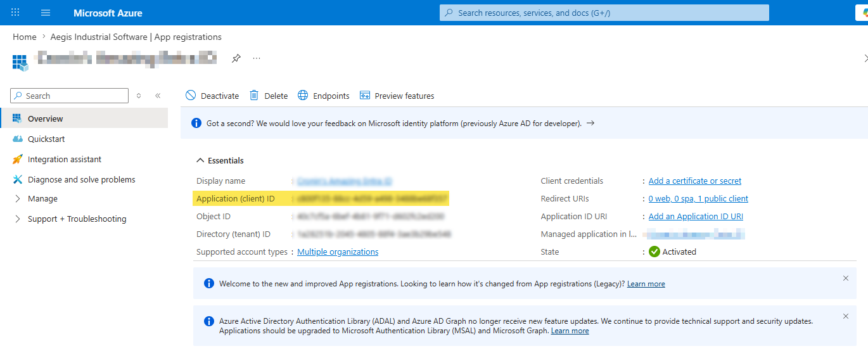Click the app registration grid icon
Image resolution: width=868 pixels, height=351 pixels.
click(x=20, y=61)
